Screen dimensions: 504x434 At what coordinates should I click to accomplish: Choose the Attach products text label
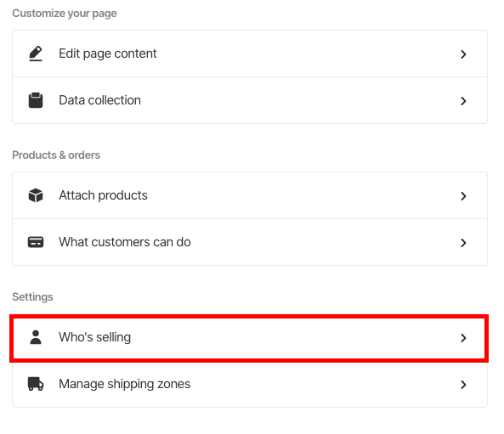click(103, 195)
